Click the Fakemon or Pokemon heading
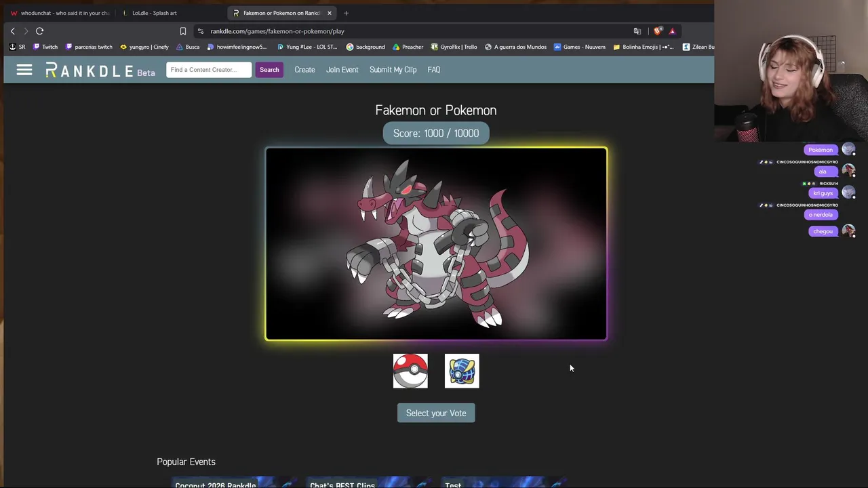This screenshot has height=488, width=868. [x=436, y=110]
